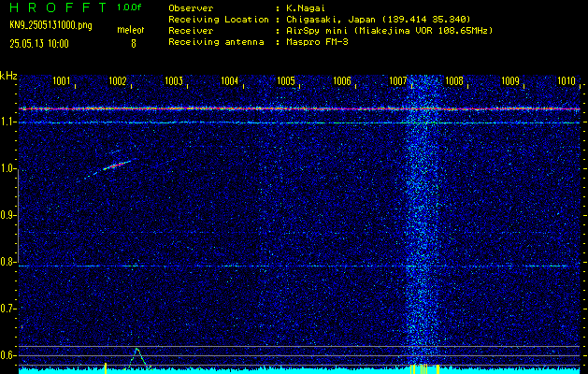Click the 0.7 frequency axis label
The height and width of the screenshot is (374, 588).
[x=8, y=309]
